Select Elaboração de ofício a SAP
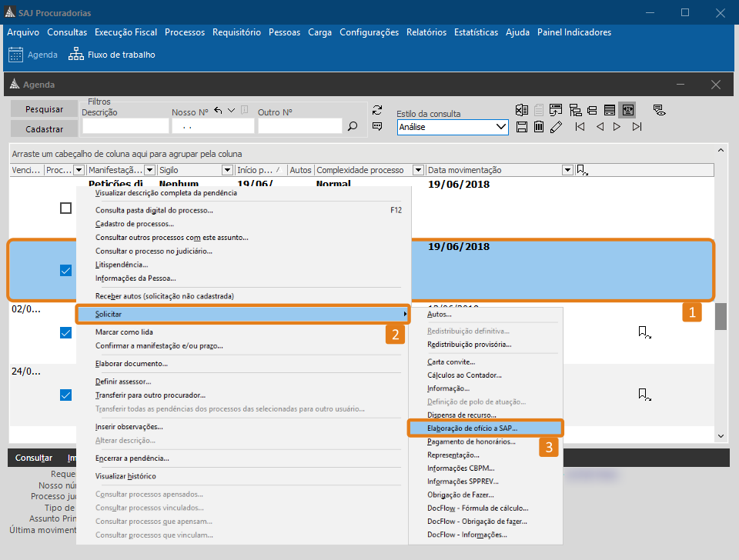Screen dimensions: 739x560 tap(485, 428)
